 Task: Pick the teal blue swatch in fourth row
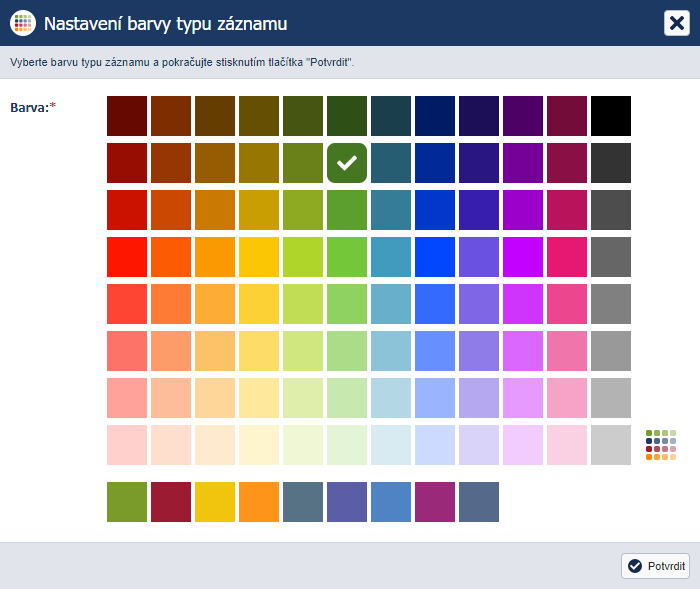pos(391,257)
